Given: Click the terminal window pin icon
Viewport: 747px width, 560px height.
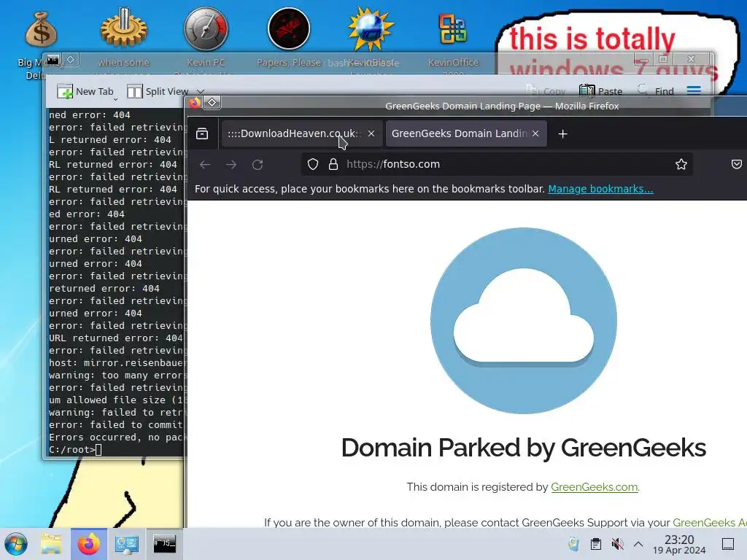Looking at the screenshot, I should point(71,60).
